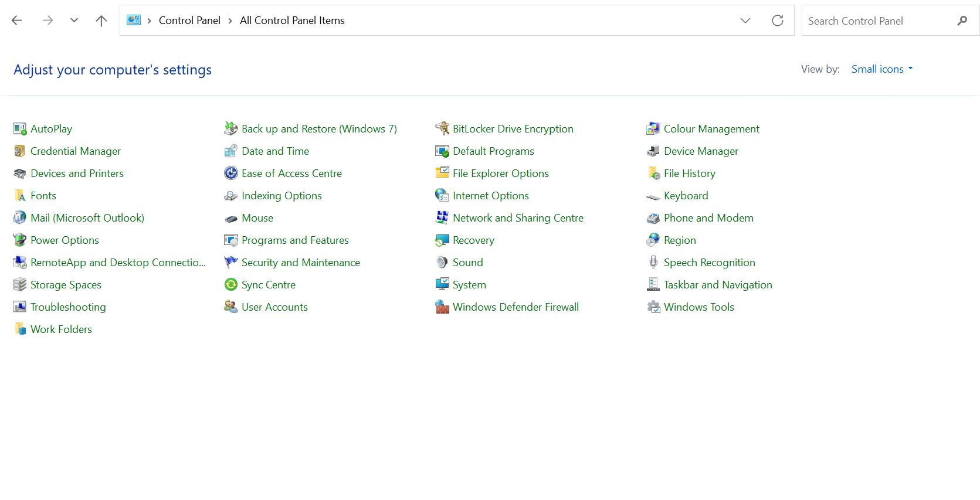Screen dimensions: 980x500
Task: Open Programs and Features link
Action: tap(295, 240)
